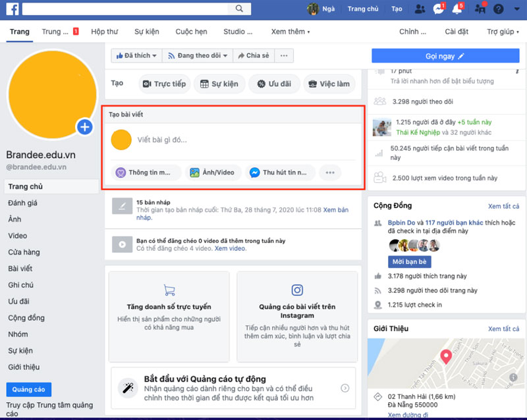Click the friend requests icon
This screenshot has height=420, width=527.
click(x=420, y=9)
